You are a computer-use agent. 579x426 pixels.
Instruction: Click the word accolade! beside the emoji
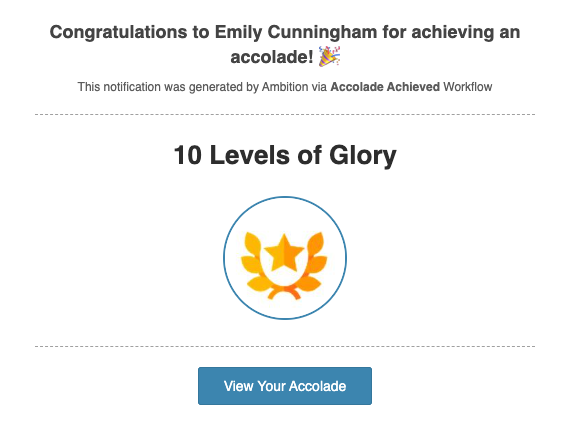272,57
